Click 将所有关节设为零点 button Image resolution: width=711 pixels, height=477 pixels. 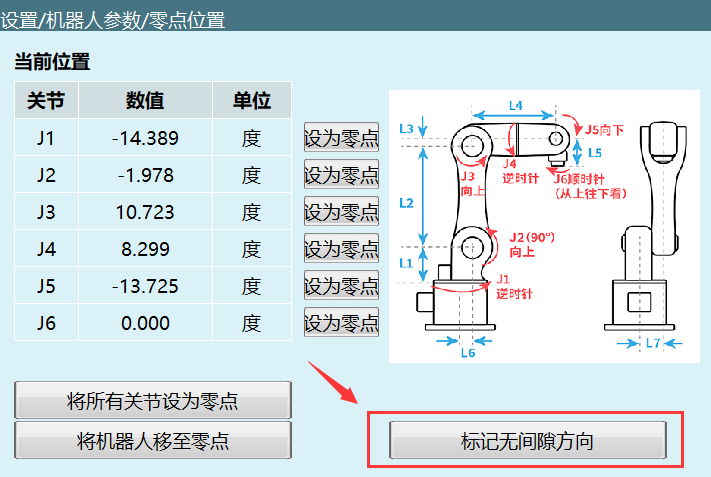[152, 401]
